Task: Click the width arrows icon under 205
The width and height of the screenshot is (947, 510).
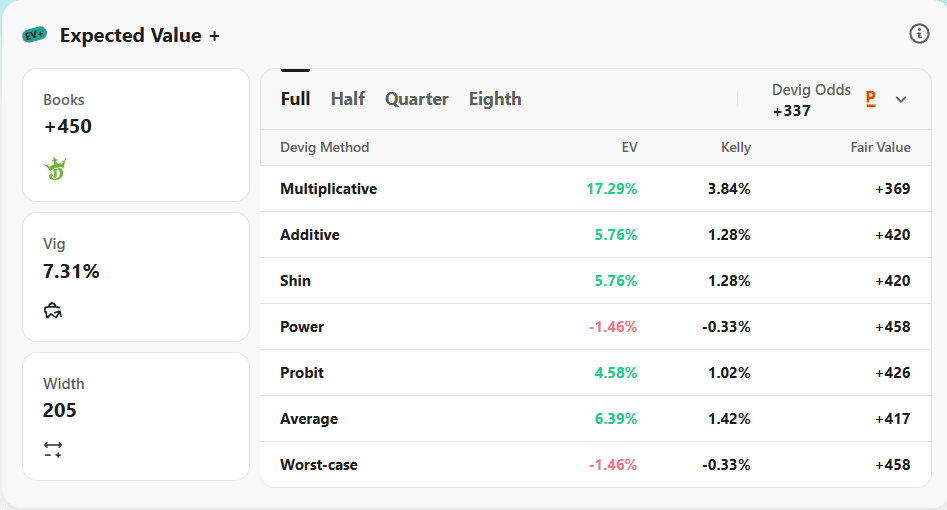Action: (53, 449)
